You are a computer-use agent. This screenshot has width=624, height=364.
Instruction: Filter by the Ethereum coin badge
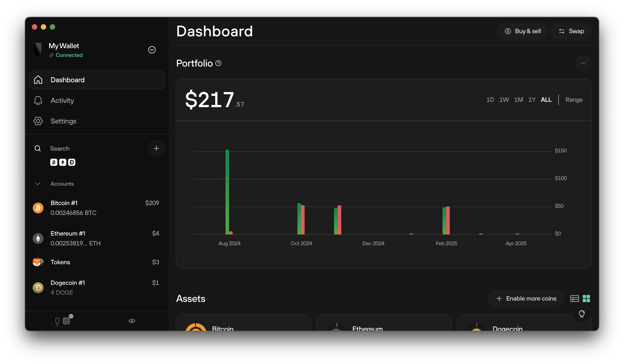(63, 162)
